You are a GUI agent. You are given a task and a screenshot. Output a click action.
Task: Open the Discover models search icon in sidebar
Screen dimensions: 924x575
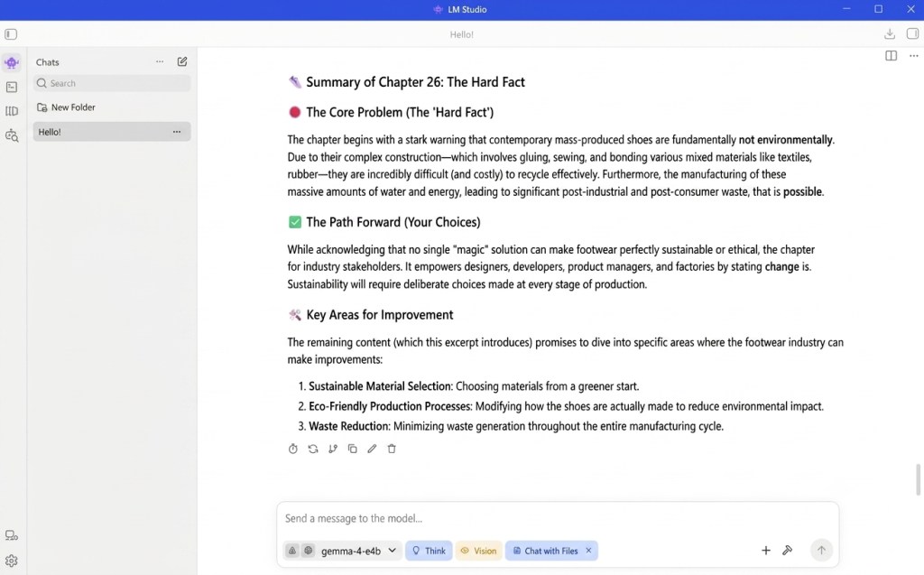tap(12, 135)
